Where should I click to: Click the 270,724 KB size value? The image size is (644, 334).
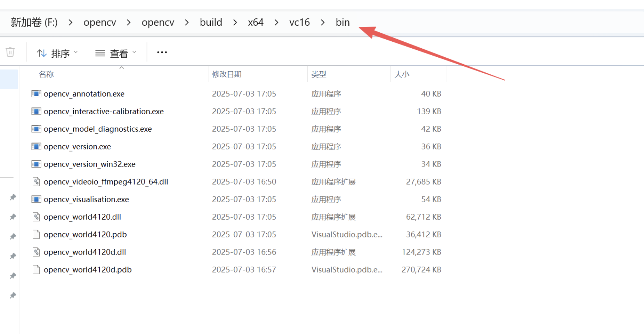422,269
